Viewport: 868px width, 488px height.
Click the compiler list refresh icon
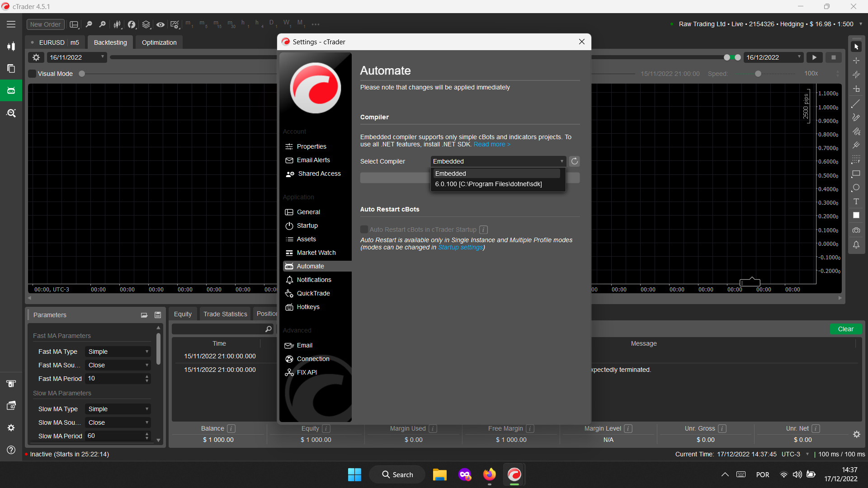click(x=574, y=161)
